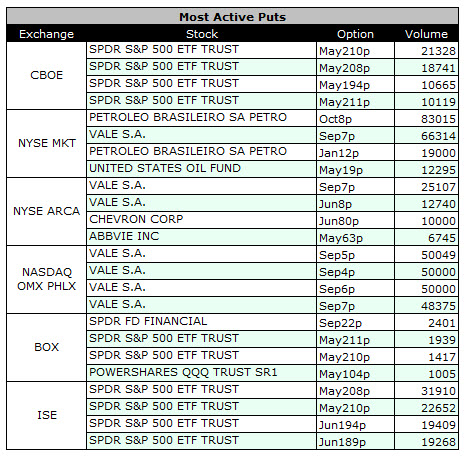Select the Stock column header
This screenshot has width=465, height=457.
coord(202,34)
